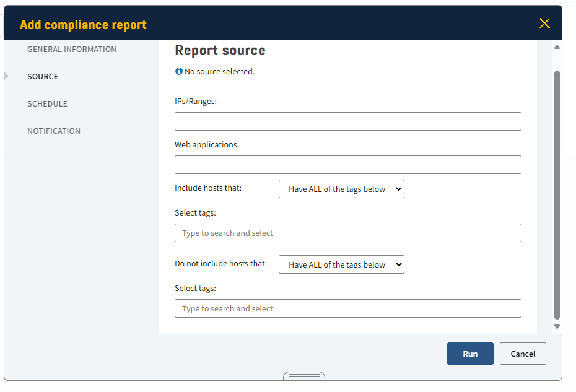Click the Select tags search box for included hosts
Viewport: 576px width, 392px height.
click(347, 233)
